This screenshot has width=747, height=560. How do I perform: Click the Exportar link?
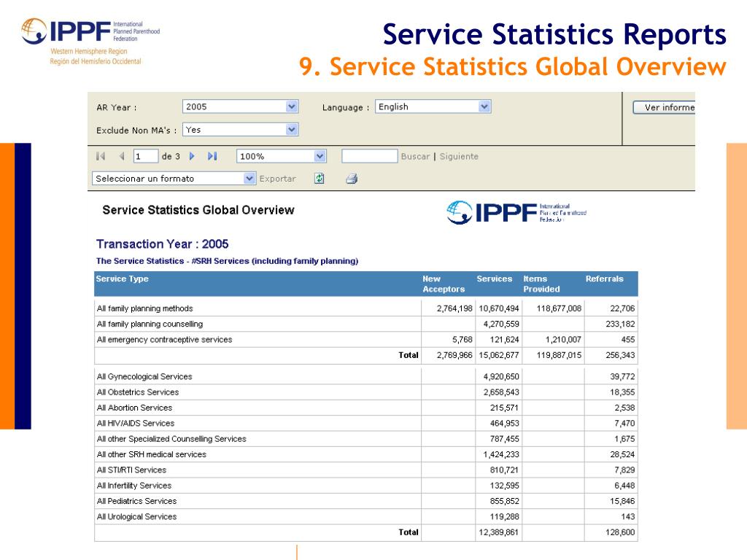coord(277,179)
